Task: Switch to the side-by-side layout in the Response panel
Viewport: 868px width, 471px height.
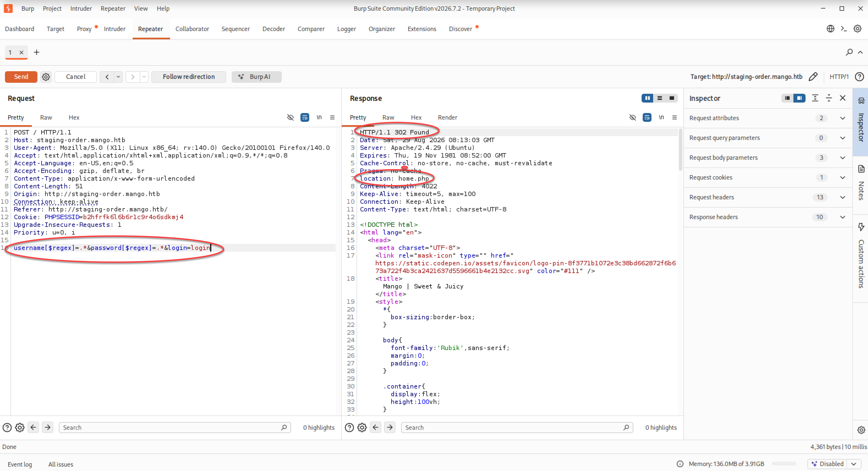Action: [647, 98]
